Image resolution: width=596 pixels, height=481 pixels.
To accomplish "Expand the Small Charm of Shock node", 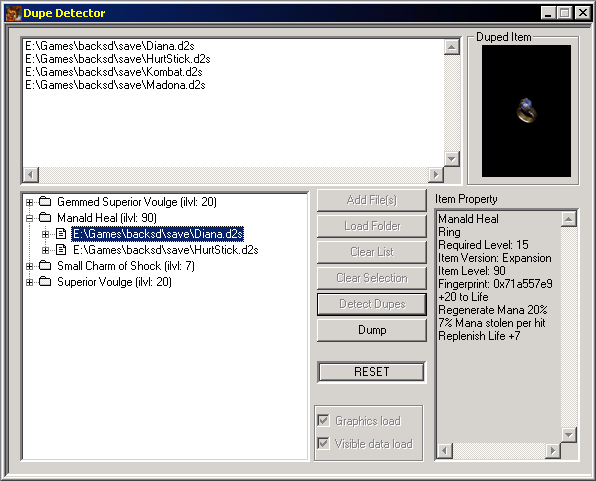I will click(x=29, y=266).
